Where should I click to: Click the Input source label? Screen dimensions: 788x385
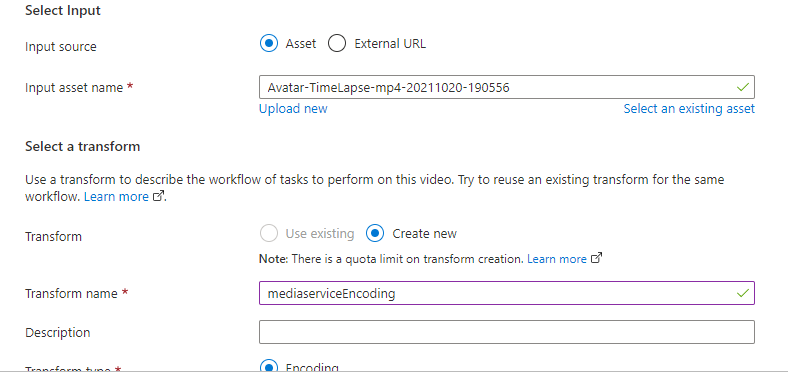click(60, 47)
